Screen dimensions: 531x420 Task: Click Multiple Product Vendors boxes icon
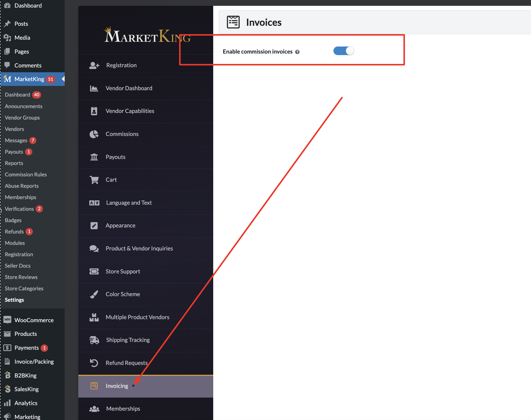[x=94, y=317]
